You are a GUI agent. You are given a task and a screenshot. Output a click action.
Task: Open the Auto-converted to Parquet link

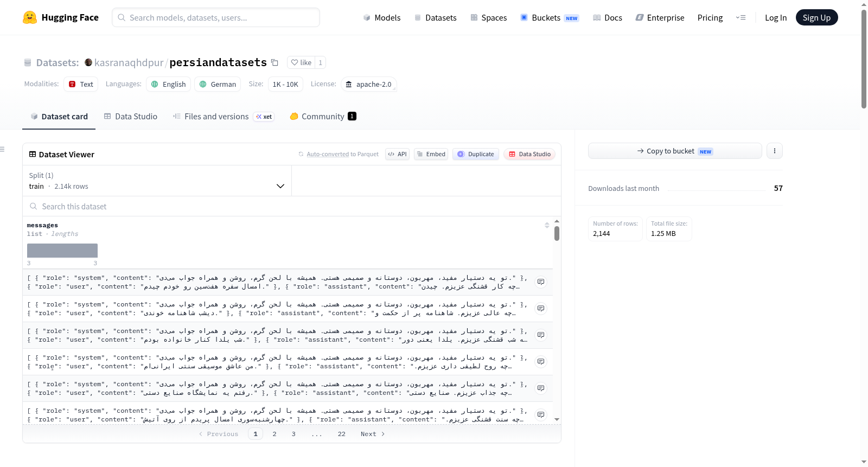coord(342,154)
